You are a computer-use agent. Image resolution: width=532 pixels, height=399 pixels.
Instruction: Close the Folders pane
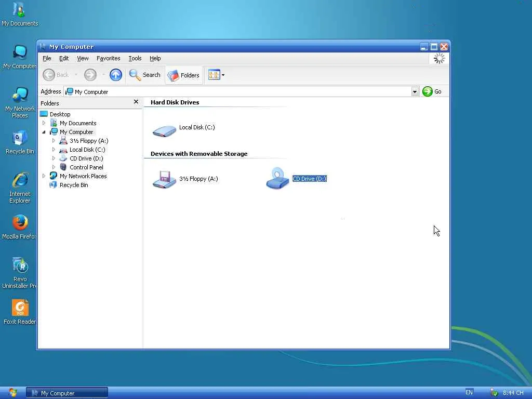tap(136, 102)
